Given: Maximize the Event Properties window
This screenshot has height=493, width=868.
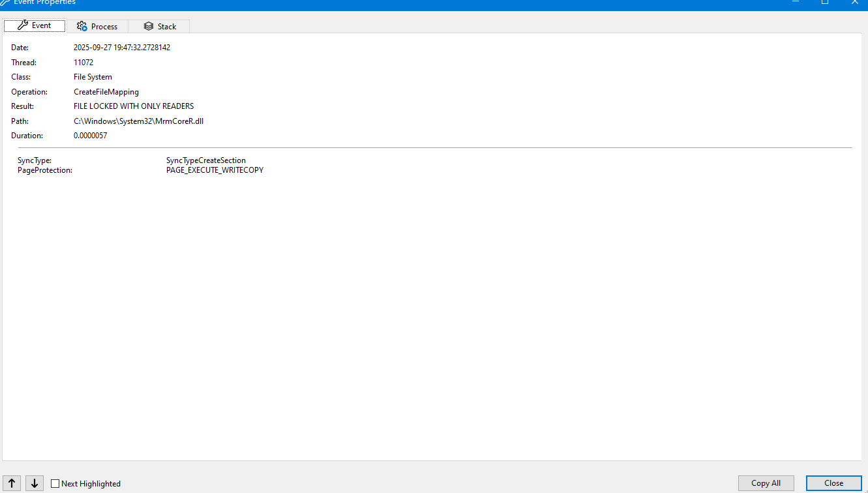Looking at the screenshot, I should click(825, 2).
